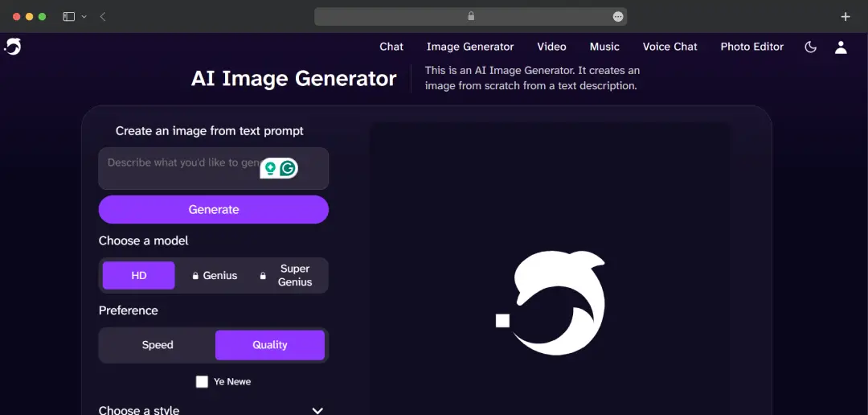Viewport: 868px width, 415px height.
Task: Go back with the browser back arrow
Action: (102, 17)
